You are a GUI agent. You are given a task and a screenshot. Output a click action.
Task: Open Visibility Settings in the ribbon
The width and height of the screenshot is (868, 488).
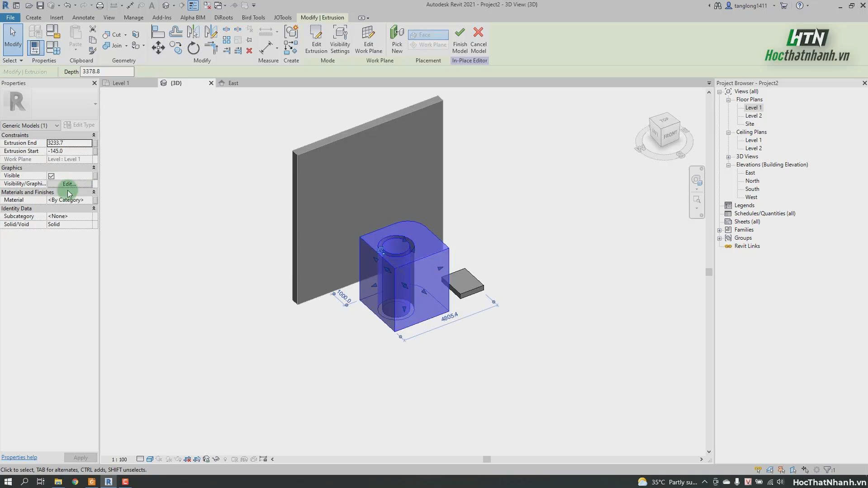(x=340, y=39)
